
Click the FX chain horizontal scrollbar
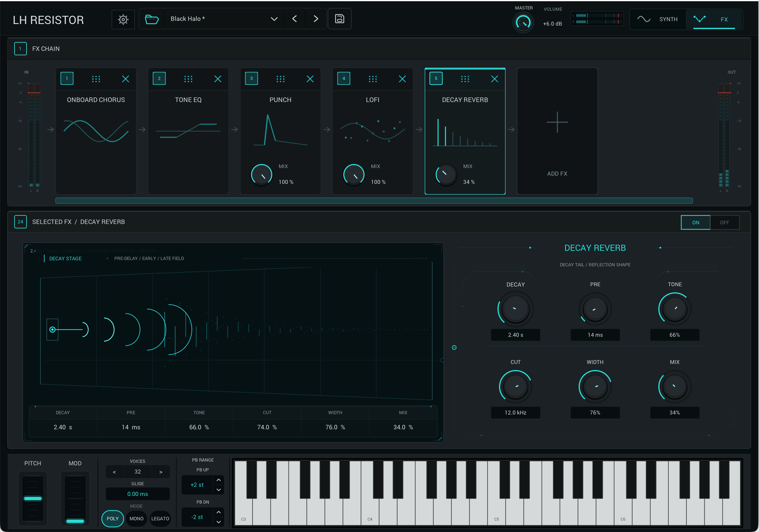click(373, 201)
